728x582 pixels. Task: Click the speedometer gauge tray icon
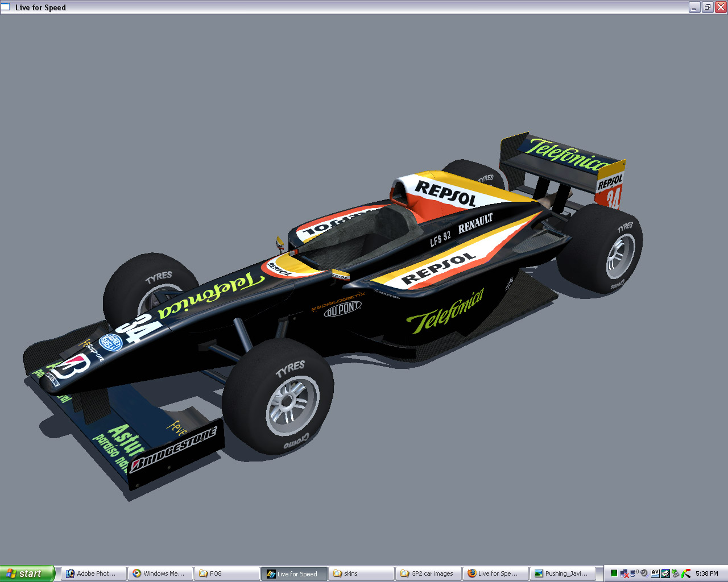[686, 573]
